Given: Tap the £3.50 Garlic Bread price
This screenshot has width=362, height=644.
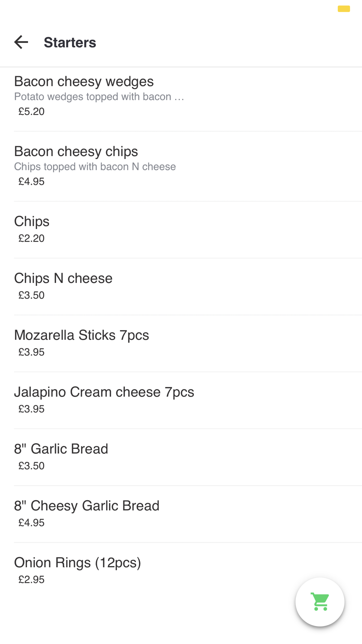Looking at the screenshot, I should click(31, 466).
